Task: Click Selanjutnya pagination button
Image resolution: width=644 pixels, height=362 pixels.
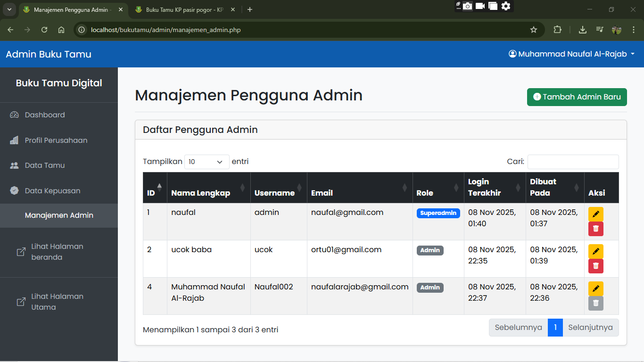Action: [590, 328]
